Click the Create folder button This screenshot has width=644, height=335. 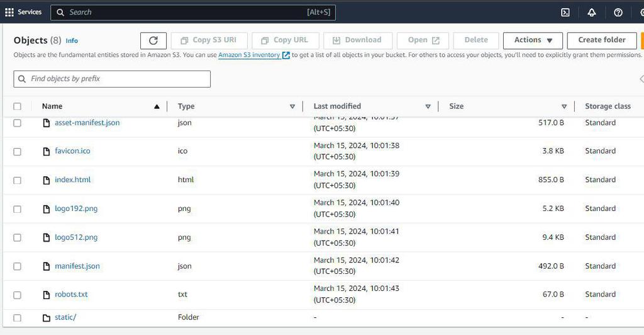602,40
